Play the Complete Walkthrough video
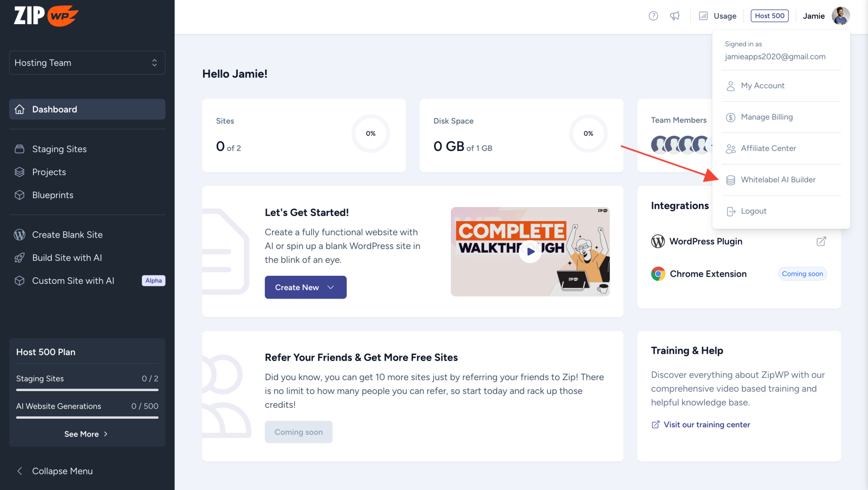The width and height of the screenshot is (868, 490). click(530, 251)
